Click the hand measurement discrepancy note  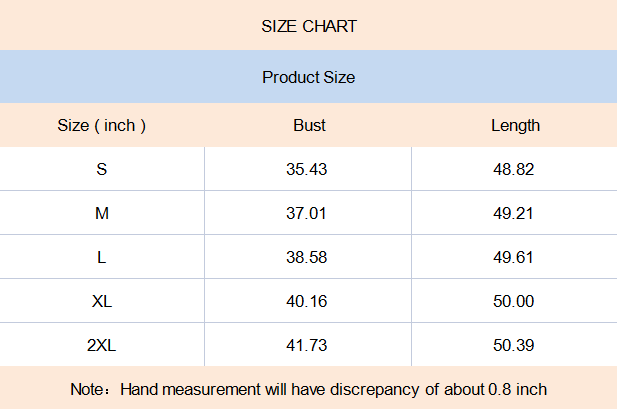tap(308, 389)
